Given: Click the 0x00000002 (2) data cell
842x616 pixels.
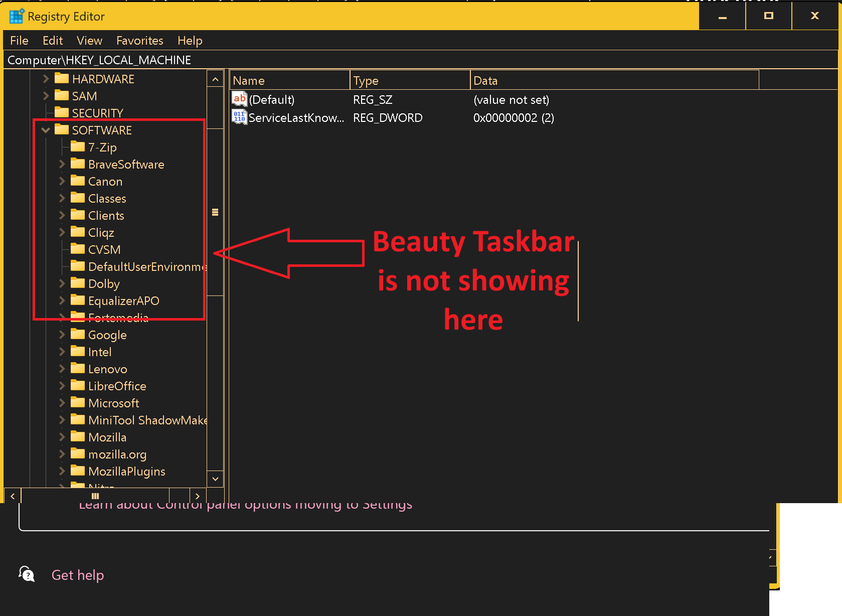Looking at the screenshot, I should pos(514,117).
